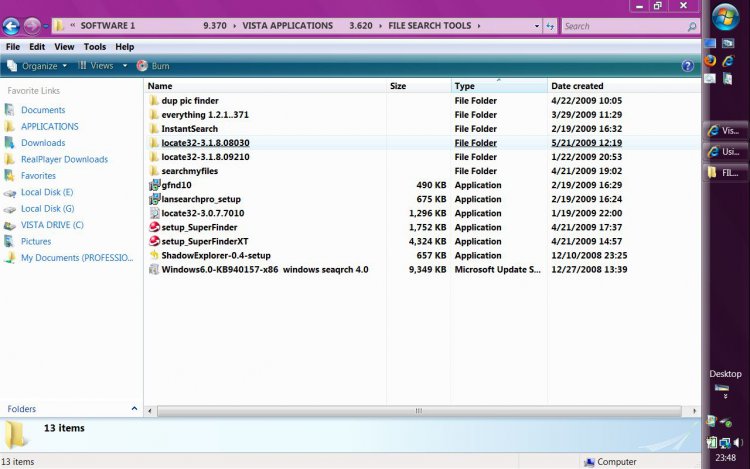Launch Firefox from Quick Launch

[x=710, y=61]
